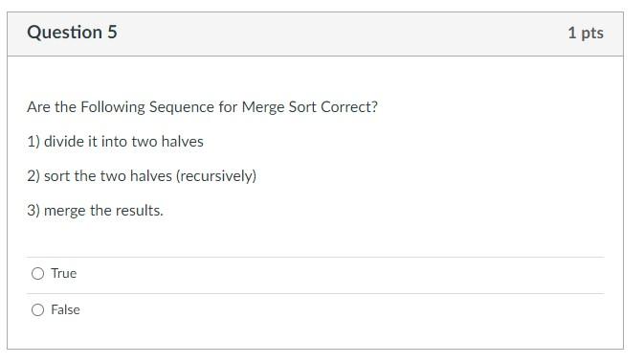Choose the "True" answer label text

(64, 274)
